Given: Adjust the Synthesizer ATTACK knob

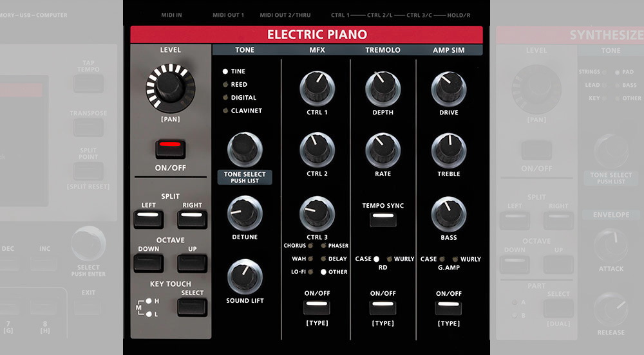Looking at the screenshot, I should 611,246.
